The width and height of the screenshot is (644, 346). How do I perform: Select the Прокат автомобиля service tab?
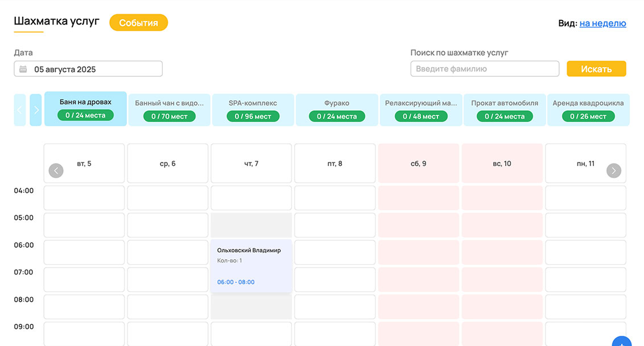(505, 110)
